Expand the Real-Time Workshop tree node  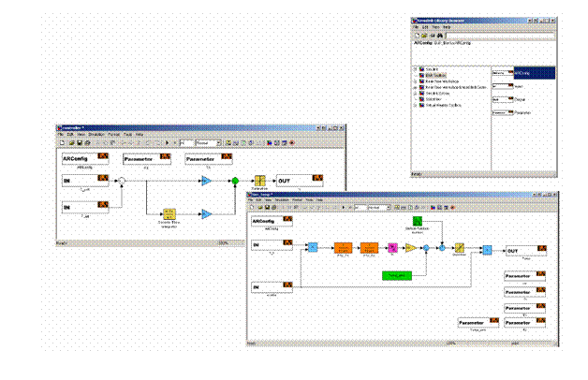click(415, 81)
